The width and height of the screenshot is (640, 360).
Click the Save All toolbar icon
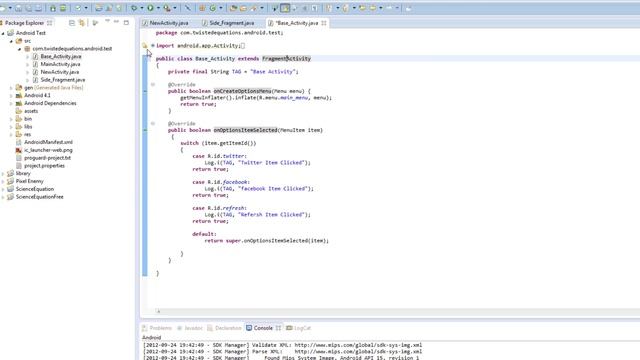pyautogui.click(x=29, y=8)
